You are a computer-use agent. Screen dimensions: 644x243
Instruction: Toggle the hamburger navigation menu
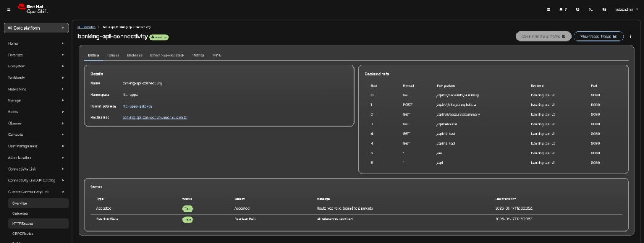pos(9,9)
